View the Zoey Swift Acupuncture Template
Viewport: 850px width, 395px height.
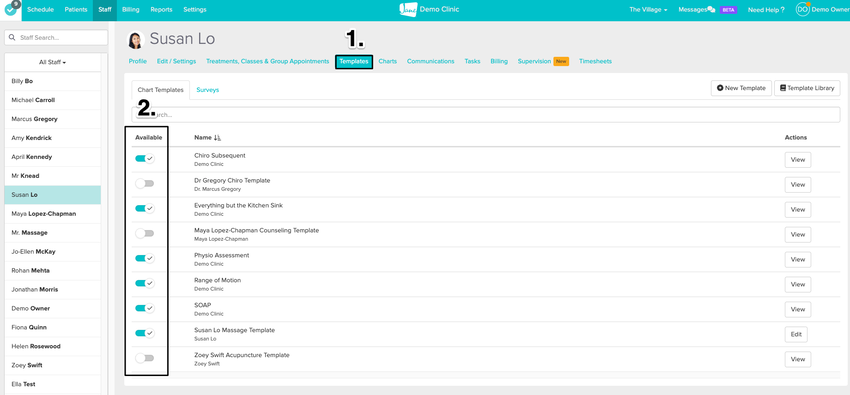click(x=798, y=359)
